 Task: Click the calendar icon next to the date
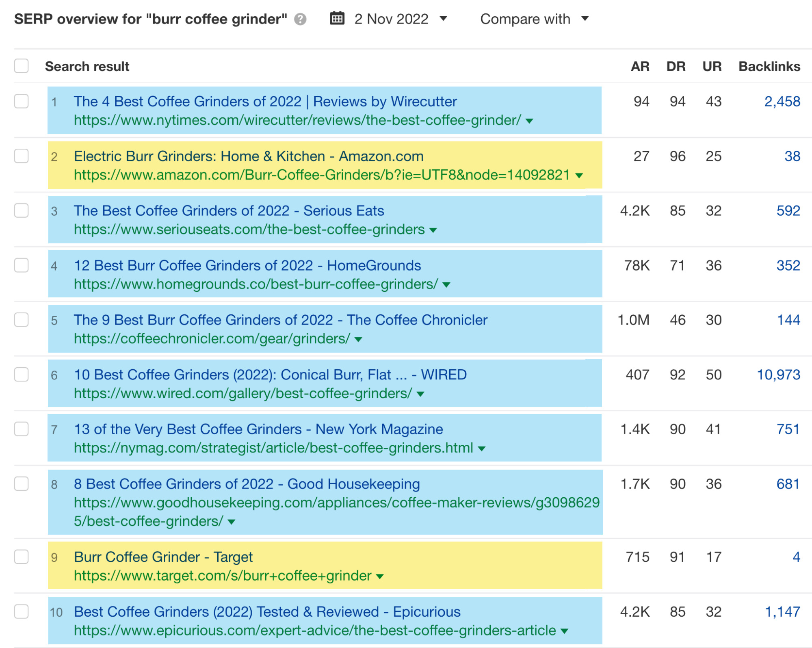[x=337, y=18]
